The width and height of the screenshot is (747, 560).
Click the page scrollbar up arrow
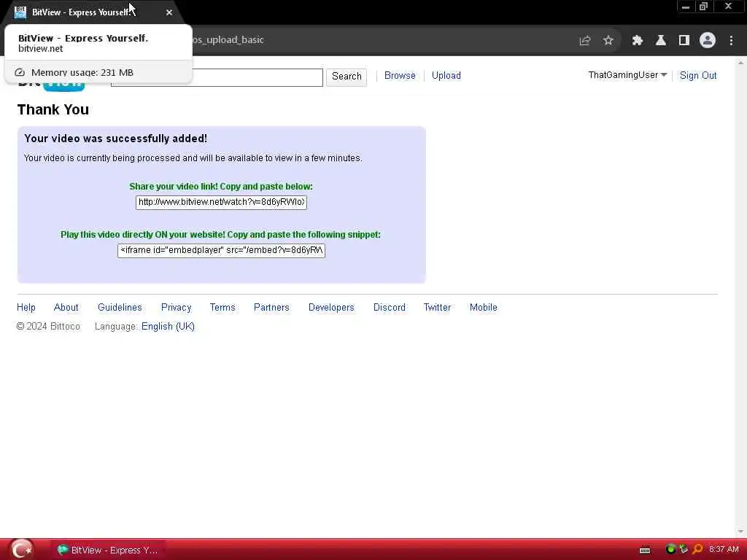(740, 63)
